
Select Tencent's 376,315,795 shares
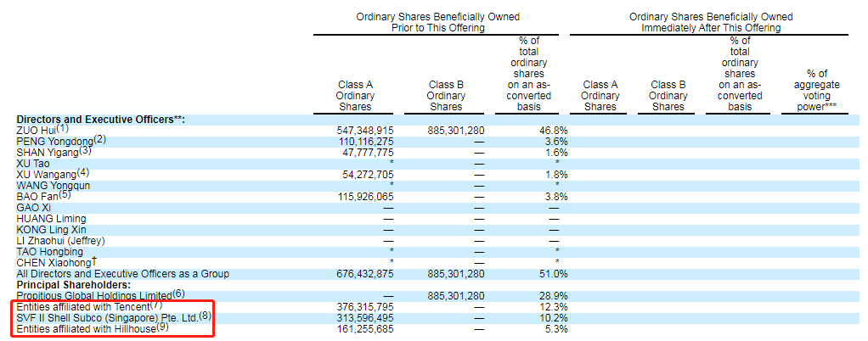365,307
